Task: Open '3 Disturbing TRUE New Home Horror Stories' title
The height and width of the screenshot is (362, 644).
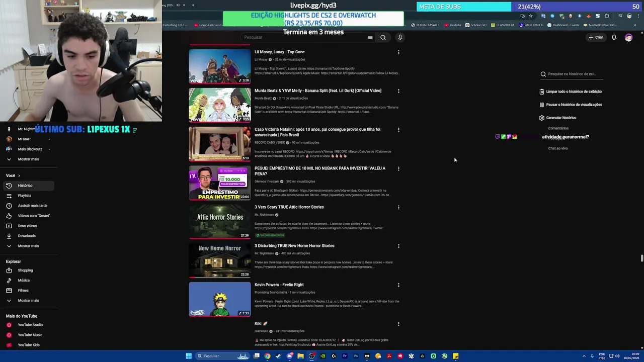Action: (294, 246)
